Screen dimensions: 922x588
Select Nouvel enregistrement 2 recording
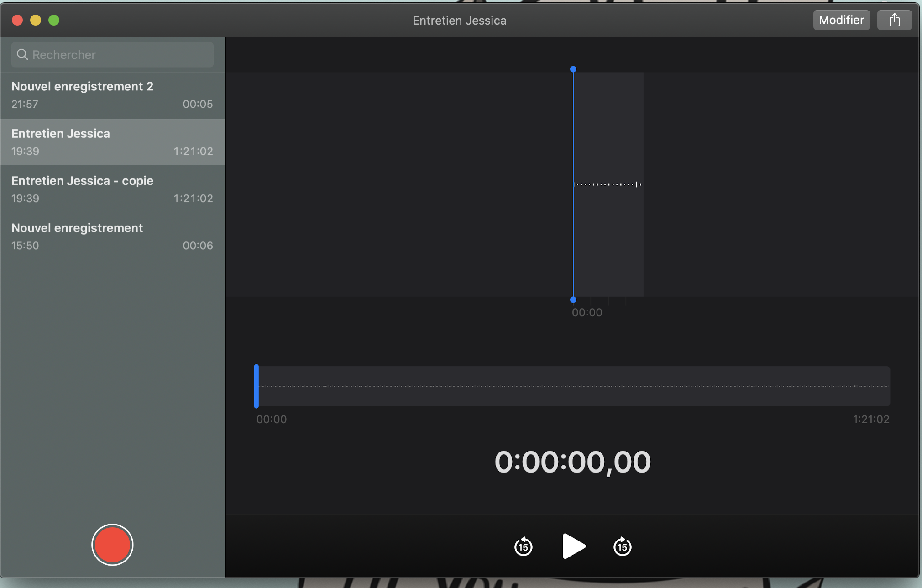coord(112,95)
